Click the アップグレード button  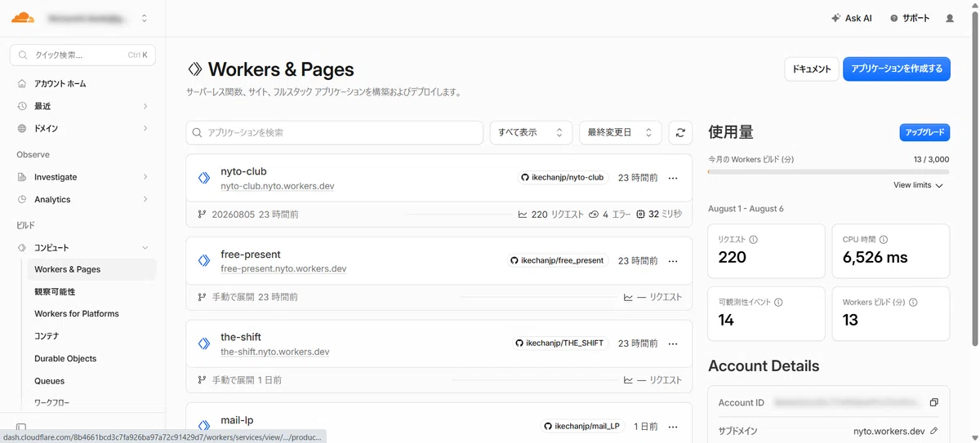pyautogui.click(x=924, y=132)
